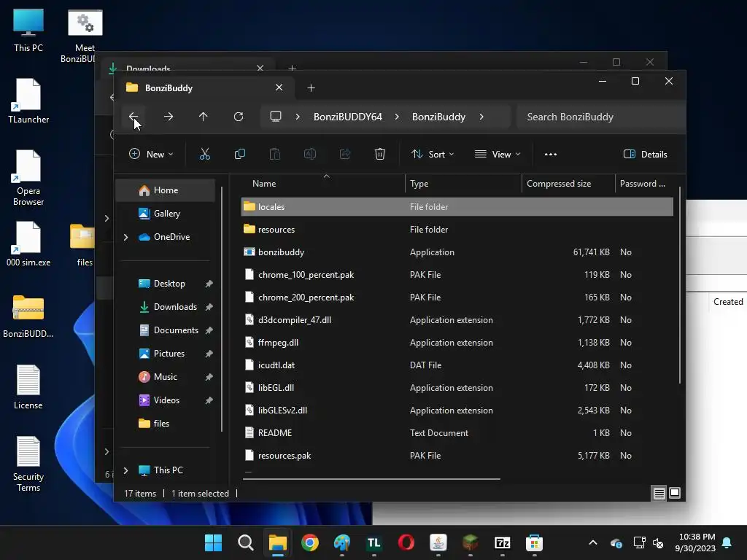Open Microsoft Store from the taskbar

[x=534, y=542]
